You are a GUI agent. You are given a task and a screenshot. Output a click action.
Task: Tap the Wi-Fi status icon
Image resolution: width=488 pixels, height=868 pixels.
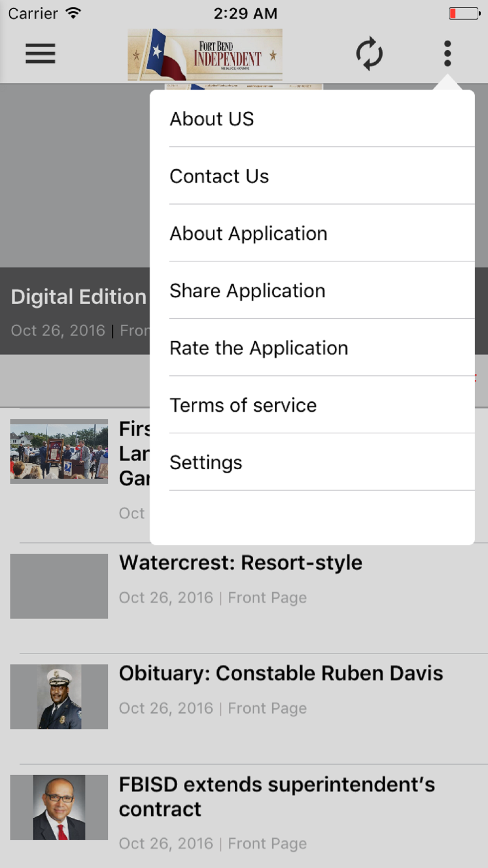(x=73, y=13)
